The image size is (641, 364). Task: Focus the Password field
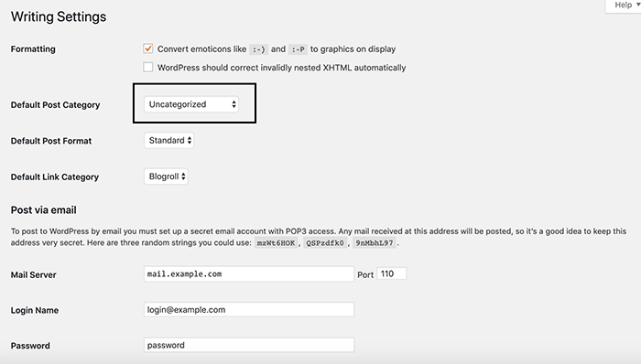(x=248, y=345)
